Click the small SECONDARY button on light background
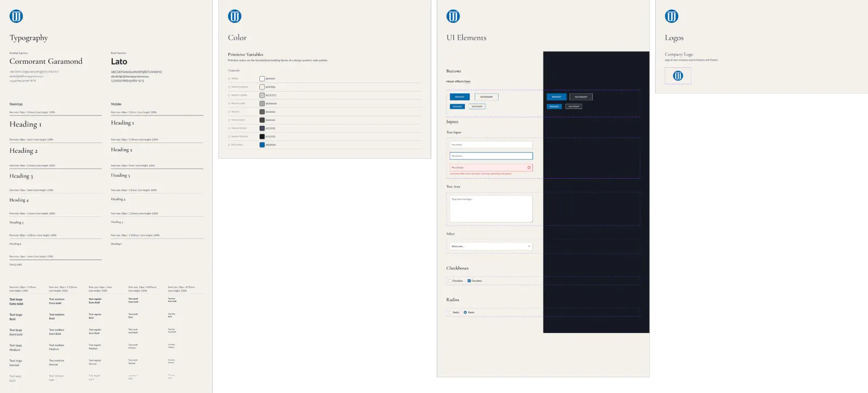The height and width of the screenshot is (393, 868). coord(477,106)
